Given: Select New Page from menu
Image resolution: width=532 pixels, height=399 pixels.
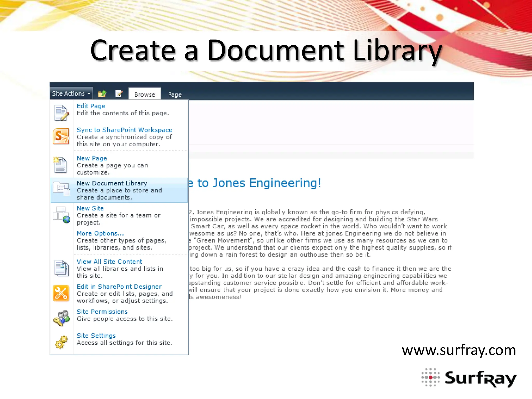Looking at the screenshot, I should click(x=92, y=158).
